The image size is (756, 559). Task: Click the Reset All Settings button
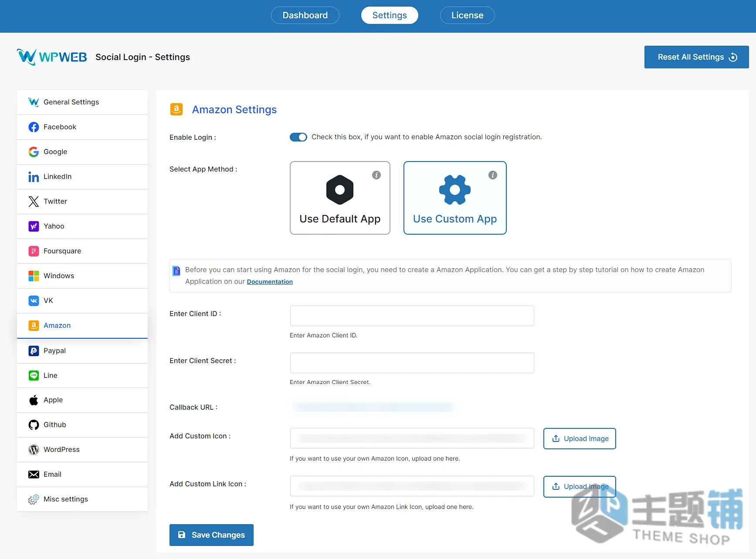click(696, 57)
